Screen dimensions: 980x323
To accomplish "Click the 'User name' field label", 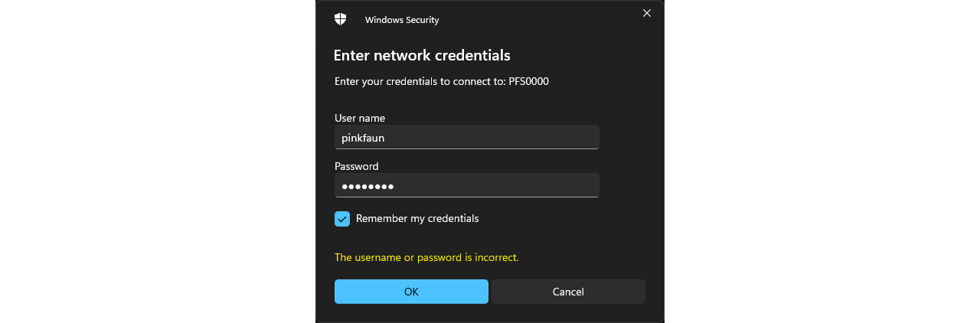I will pyautogui.click(x=360, y=118).
